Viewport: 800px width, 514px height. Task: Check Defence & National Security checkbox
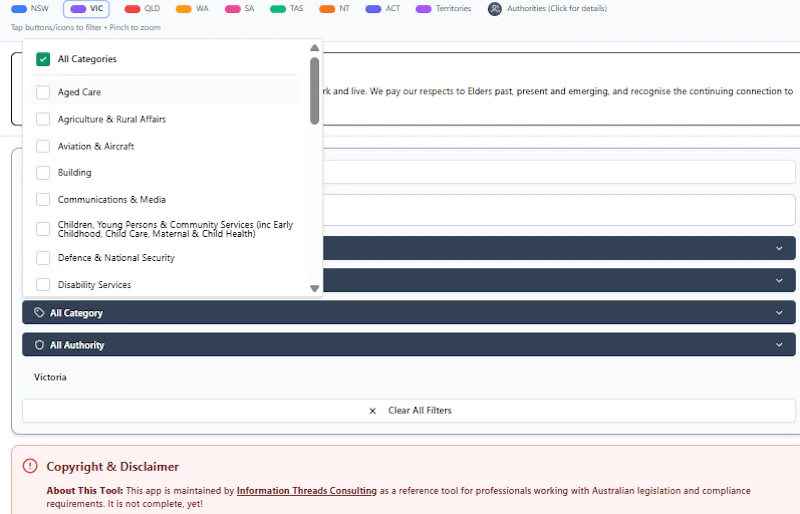43,258
